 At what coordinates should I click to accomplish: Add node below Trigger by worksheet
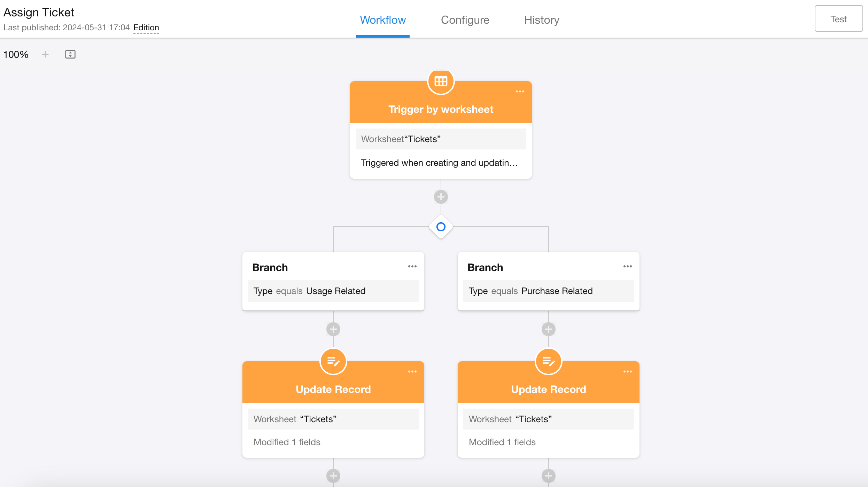(x=441, y=197)
